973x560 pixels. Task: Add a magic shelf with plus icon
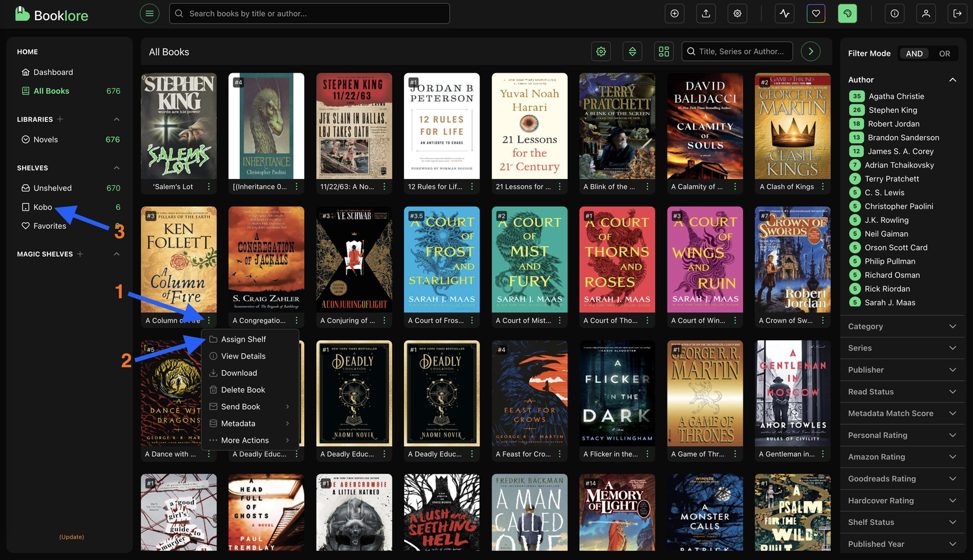80,254
